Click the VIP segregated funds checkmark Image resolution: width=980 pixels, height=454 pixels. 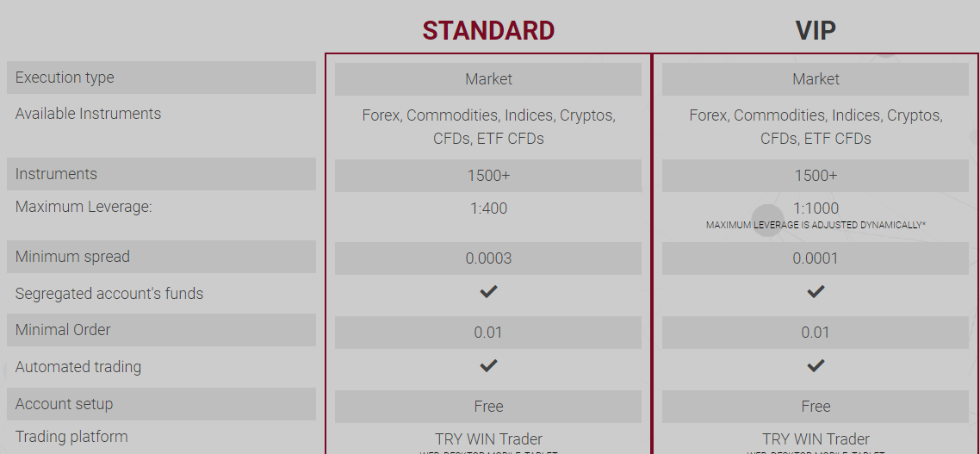(816, 291)
